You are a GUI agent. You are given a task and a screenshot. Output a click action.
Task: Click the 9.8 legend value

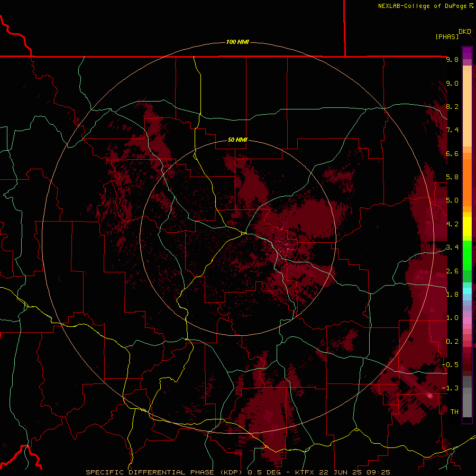pos(452,59)
